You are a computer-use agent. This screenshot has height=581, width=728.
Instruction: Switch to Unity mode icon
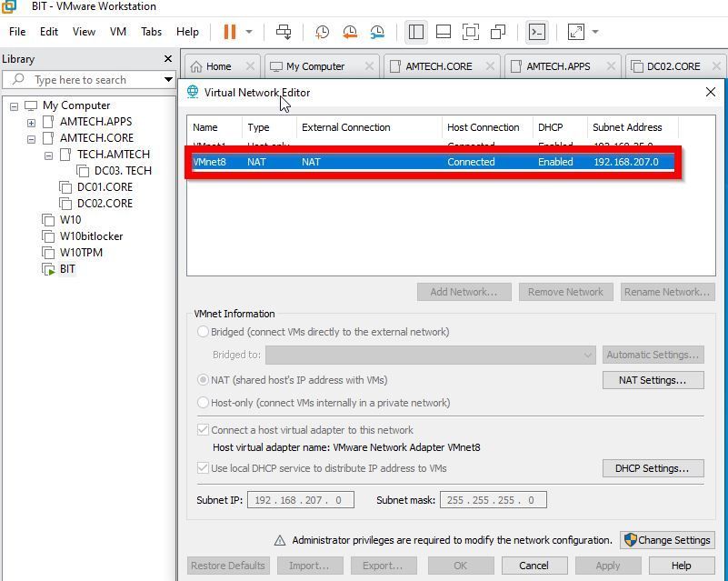(498, 32)
